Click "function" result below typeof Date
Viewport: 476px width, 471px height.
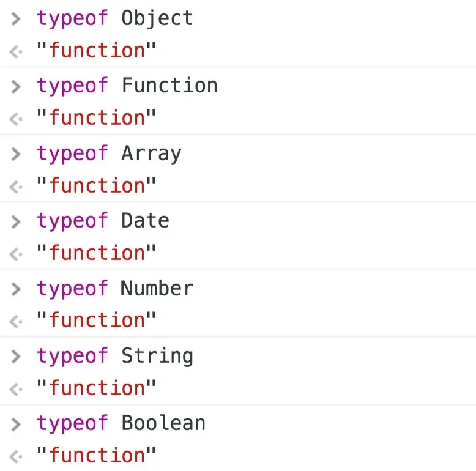click(96, 253)
